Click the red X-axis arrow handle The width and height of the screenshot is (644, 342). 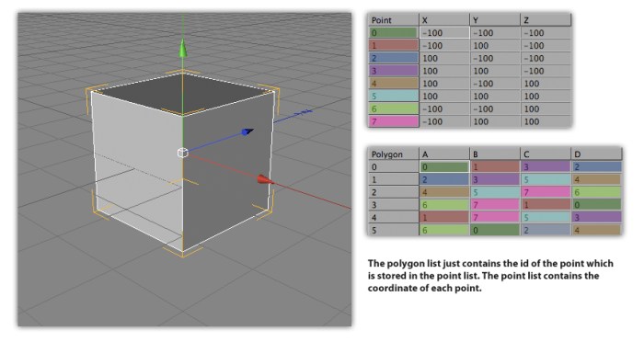(265, 179)
